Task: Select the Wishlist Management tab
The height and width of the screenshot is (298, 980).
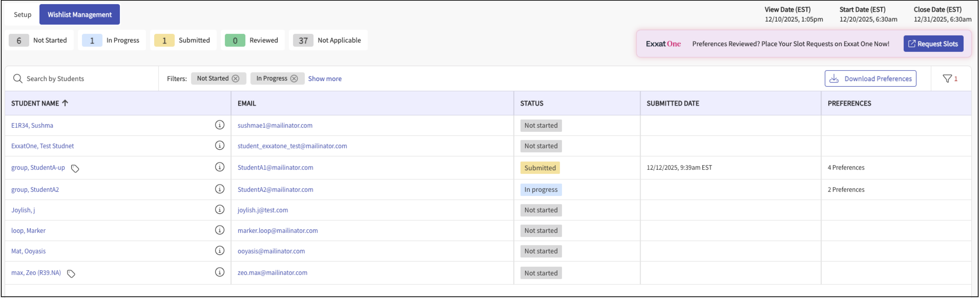Action: (x=79, y=14)
